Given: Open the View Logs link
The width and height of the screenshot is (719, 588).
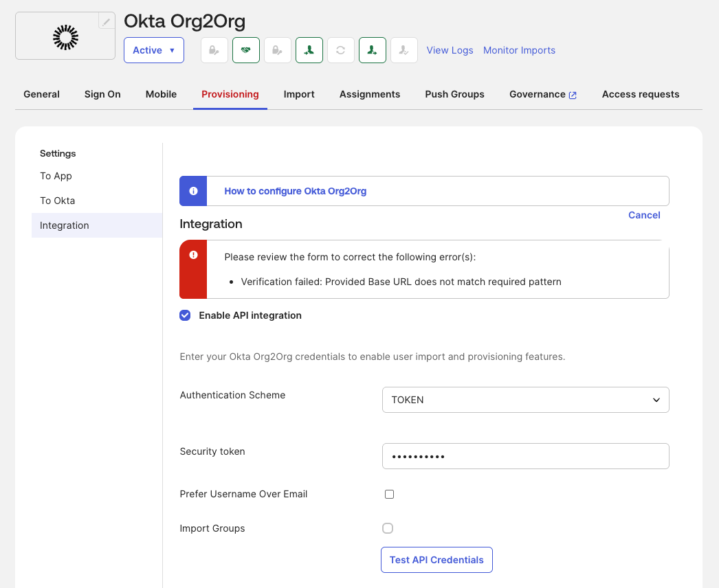Looking at the screenshot, I should 450,50.
